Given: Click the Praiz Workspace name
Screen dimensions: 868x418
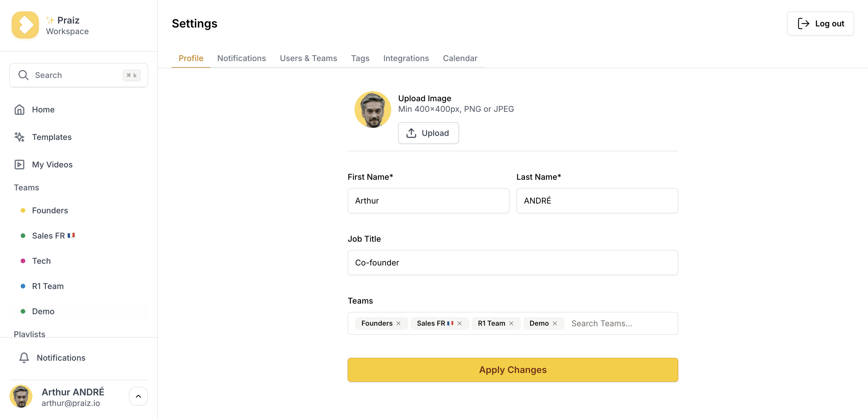Looking at the screenshot, I should pos(67,26).
